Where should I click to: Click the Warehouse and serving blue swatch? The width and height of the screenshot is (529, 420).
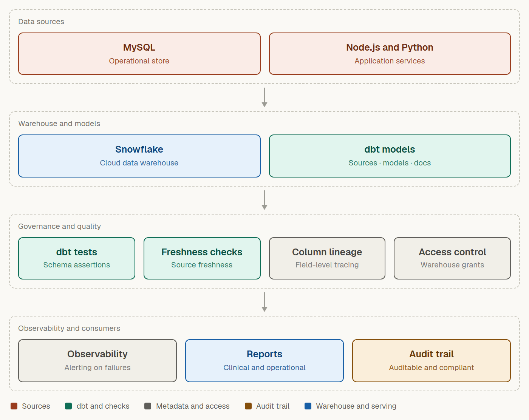(308, 406)
